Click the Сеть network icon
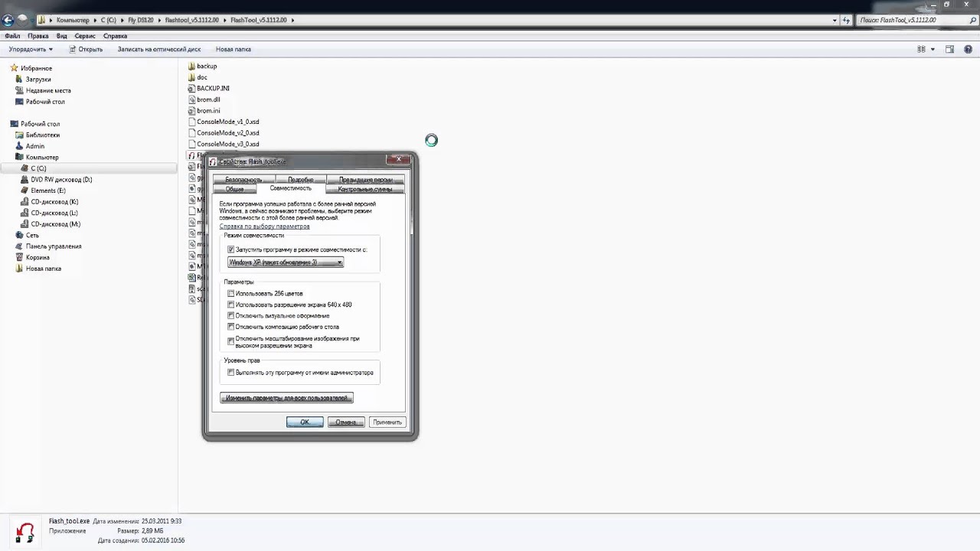This screenshot has width=980, height=551. coord(20,235)
